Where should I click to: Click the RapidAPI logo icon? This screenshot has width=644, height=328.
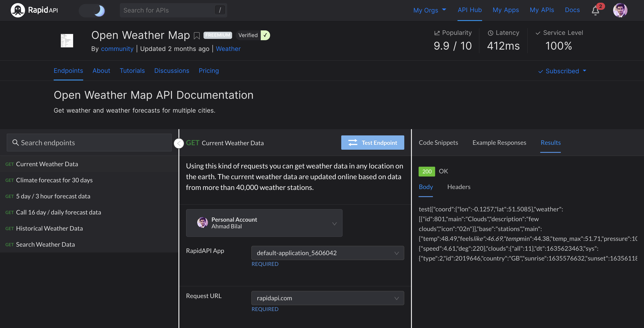[x=17, y=10]
